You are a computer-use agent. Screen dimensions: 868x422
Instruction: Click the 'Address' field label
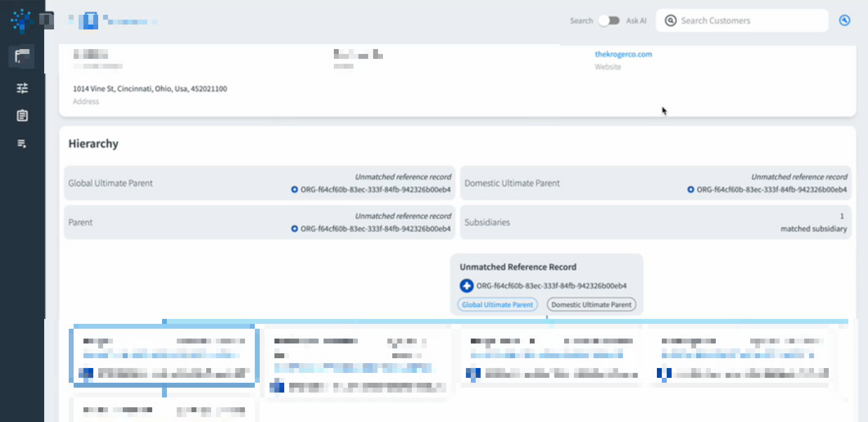pyautogui.click(x=86, y=102)
